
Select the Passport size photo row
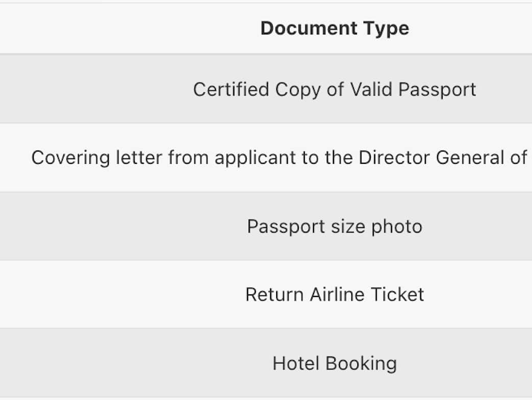click(334, 226)
